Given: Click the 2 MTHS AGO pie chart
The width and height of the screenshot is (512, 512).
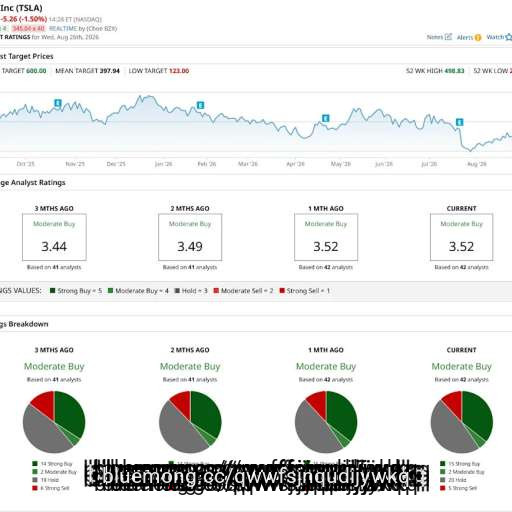Looking at the screenshot, I should (x=190, y=422).
